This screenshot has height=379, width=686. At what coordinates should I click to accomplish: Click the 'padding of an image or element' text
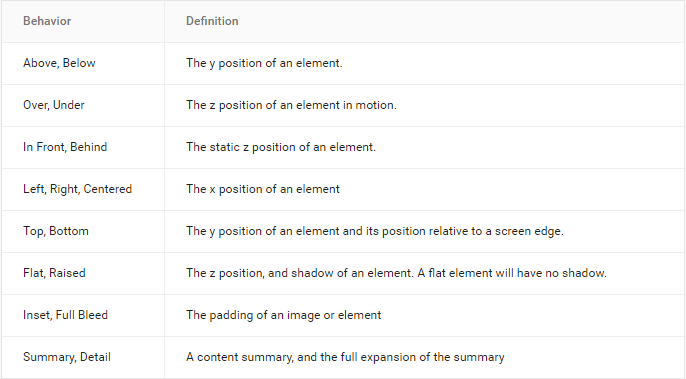[295, 315]
